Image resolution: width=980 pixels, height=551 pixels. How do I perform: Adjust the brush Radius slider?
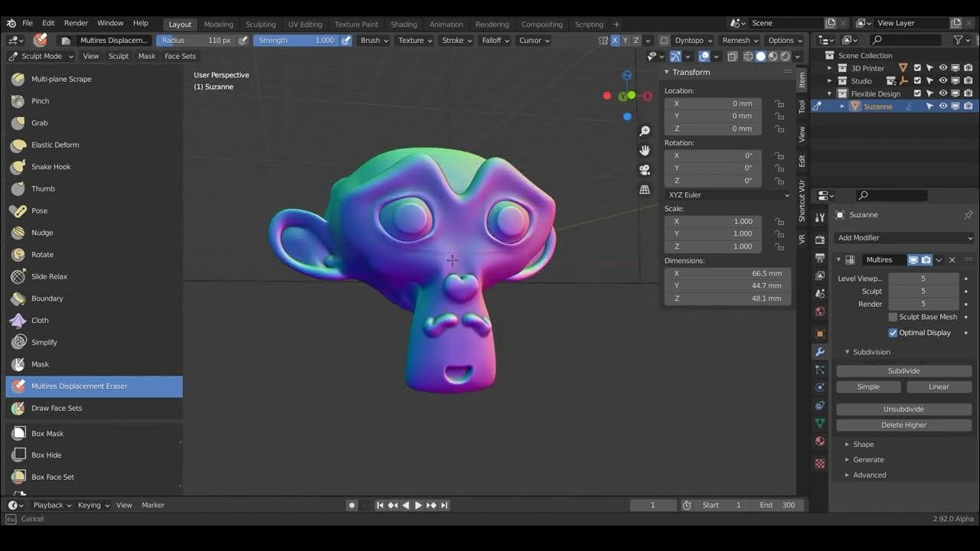(x=196, y=41)
